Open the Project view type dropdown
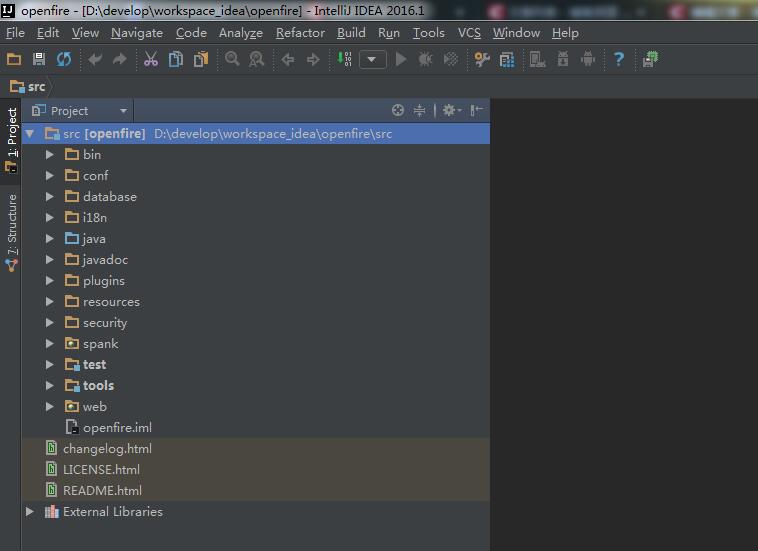The image size is (758, 551). point(80,111)
